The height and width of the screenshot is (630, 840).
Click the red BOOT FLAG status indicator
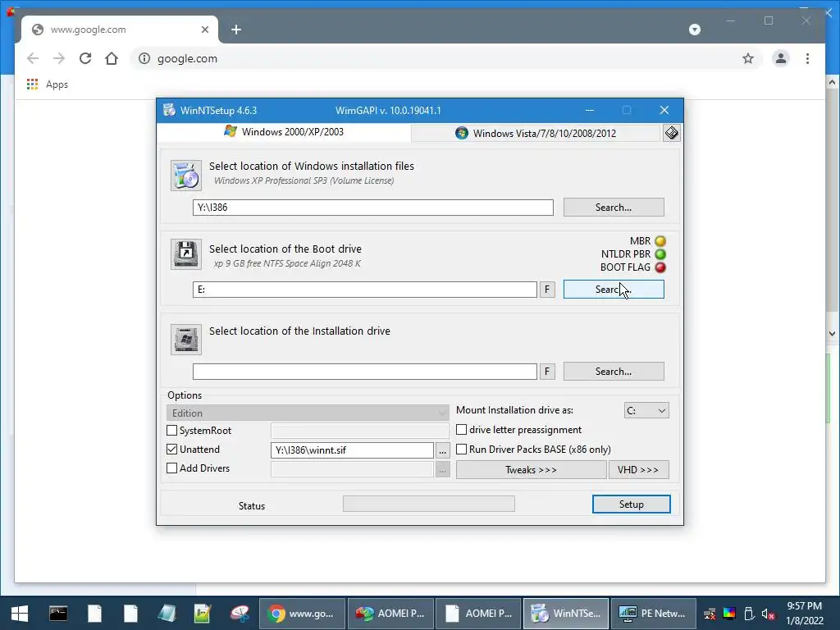click(x=660, y=267)
